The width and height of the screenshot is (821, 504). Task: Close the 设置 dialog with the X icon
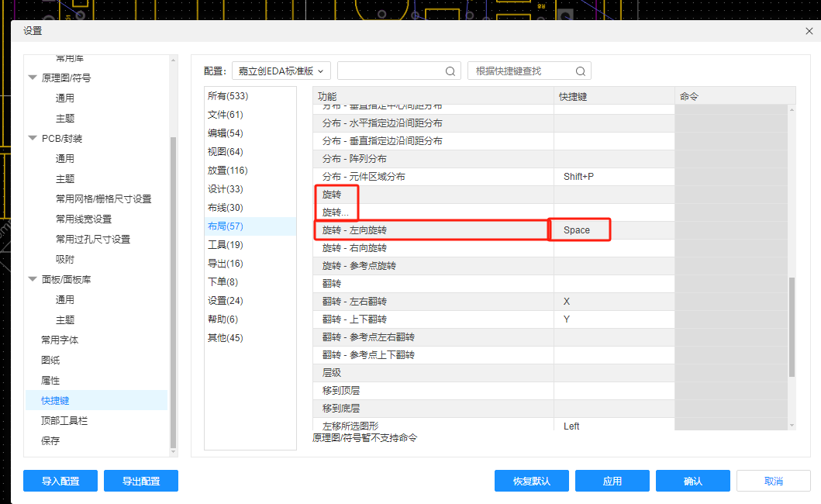tap(809, 31)
